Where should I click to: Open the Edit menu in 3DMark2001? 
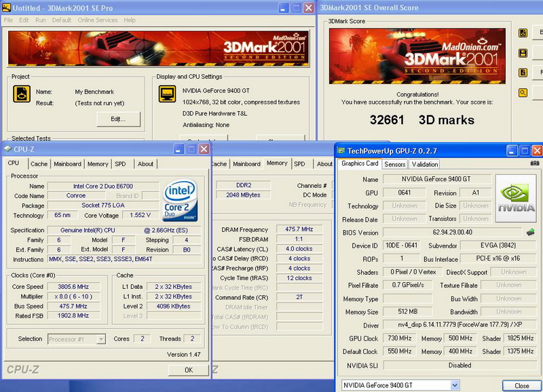coord(24,20)
